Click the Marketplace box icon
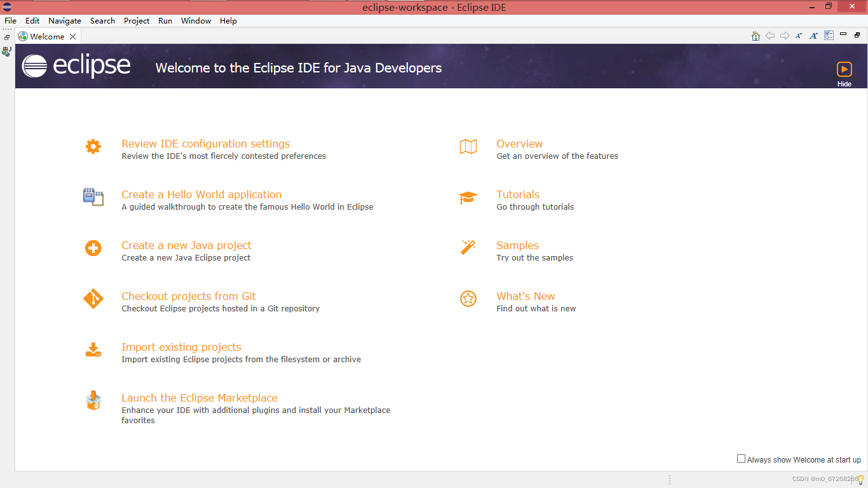 coord(93,400)
